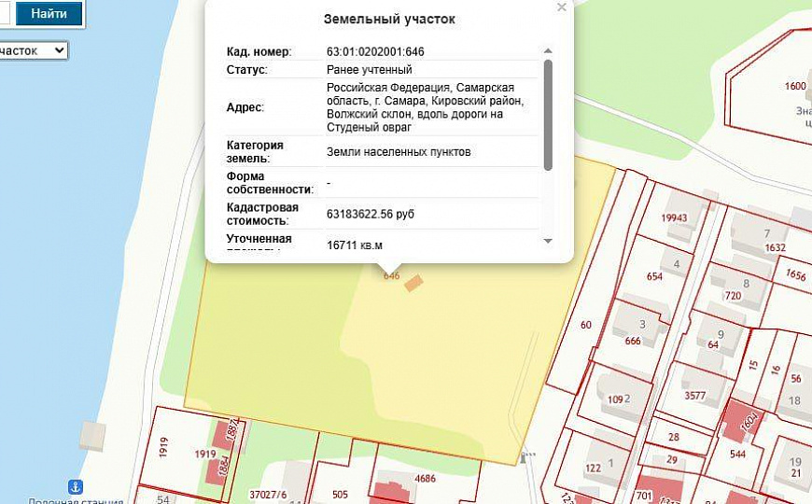This screenshot has width=812, height=504.
Task: Click red building 1884 on map
Action: pyautogui.click(x=217, y=470)
